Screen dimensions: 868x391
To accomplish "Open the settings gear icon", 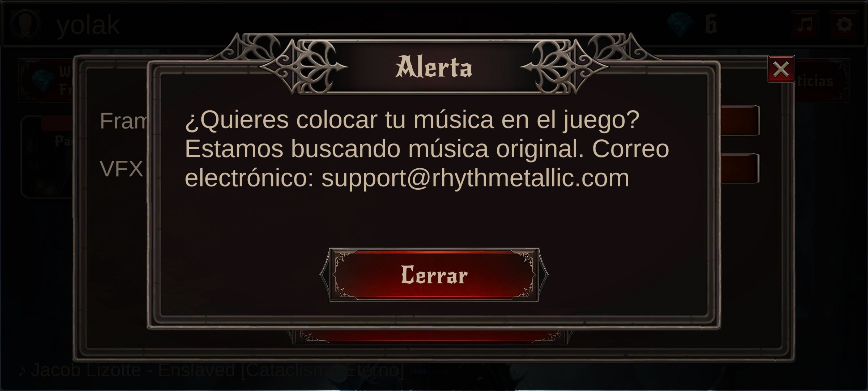I will [x=844, y=25].
